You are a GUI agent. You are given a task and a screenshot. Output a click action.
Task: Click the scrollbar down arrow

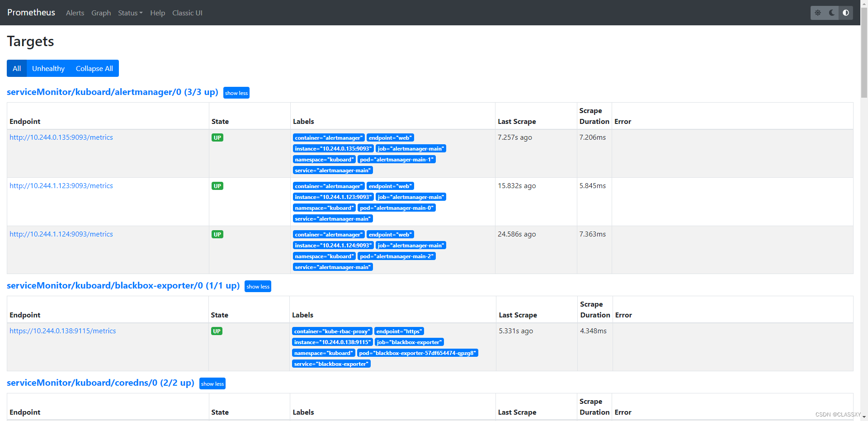point(864,417)
